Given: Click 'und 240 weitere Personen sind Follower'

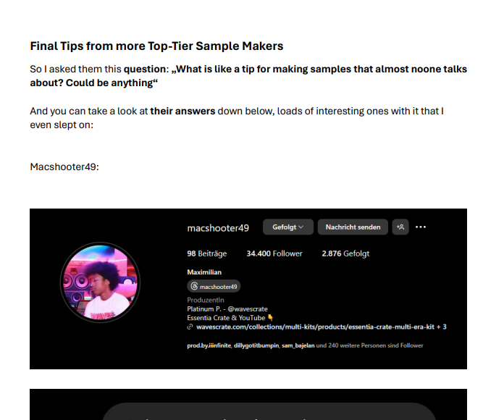Looking at the screenshot, I should click(369, 345).
